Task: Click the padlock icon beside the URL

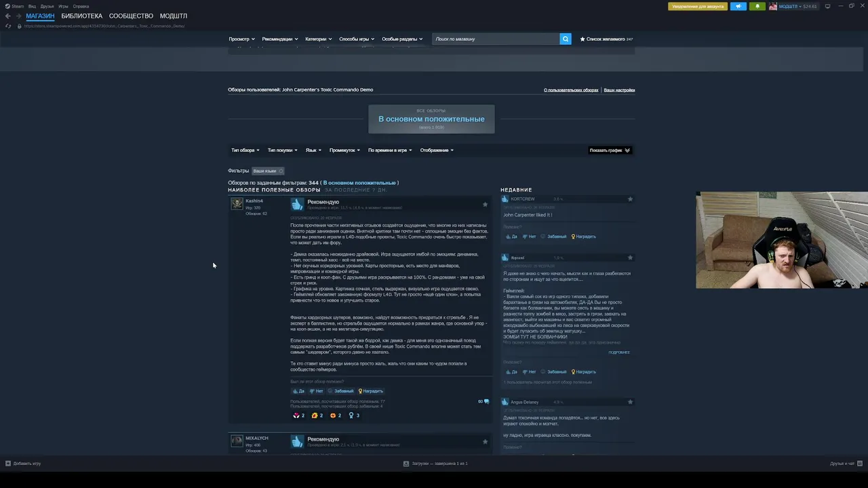Action: coord(19,26)
